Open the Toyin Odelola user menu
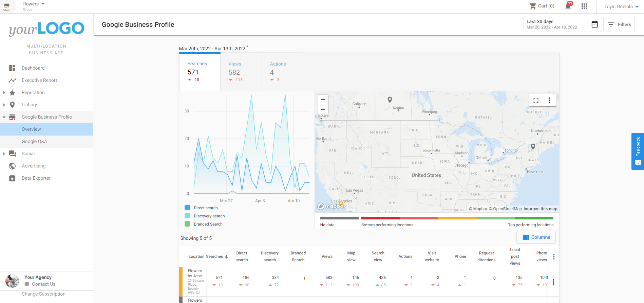 pyautogui.click(x=621, y=6)
